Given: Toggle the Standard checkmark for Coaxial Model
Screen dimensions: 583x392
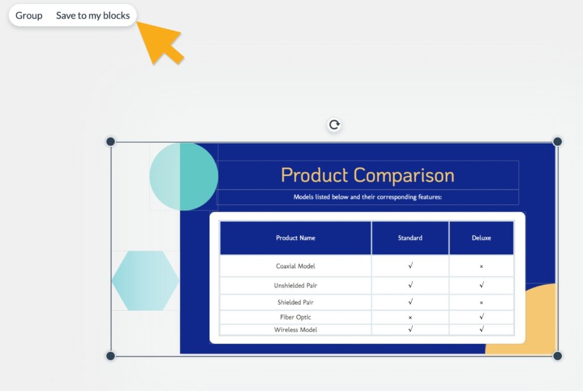Looking at the screenshot, I should coord(409,266).
